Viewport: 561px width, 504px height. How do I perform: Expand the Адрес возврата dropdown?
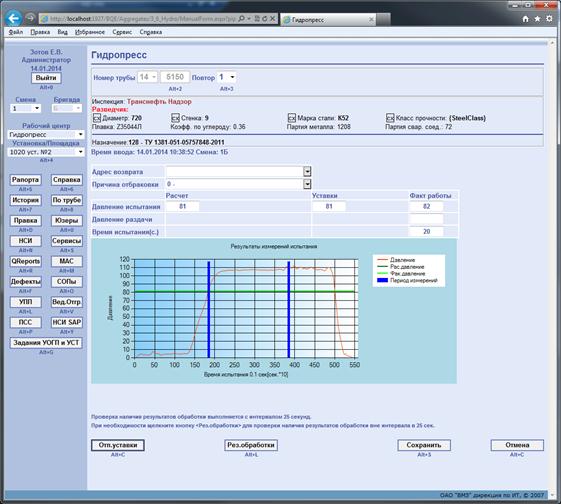pos(307,172)
